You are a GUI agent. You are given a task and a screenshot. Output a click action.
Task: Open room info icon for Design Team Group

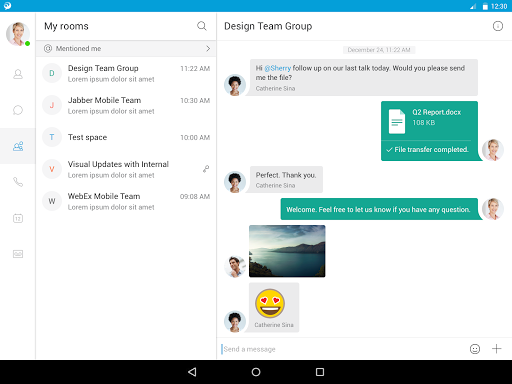pos(498,26)
